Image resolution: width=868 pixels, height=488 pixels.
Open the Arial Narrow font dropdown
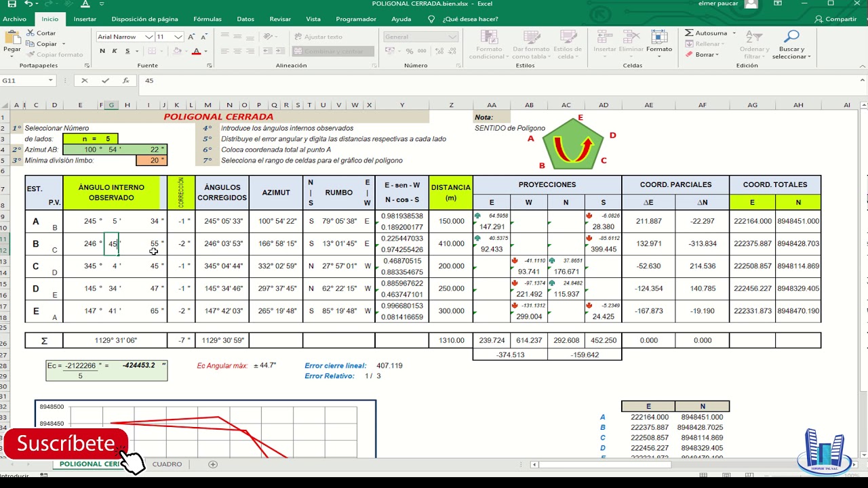[x=149, y=37]
